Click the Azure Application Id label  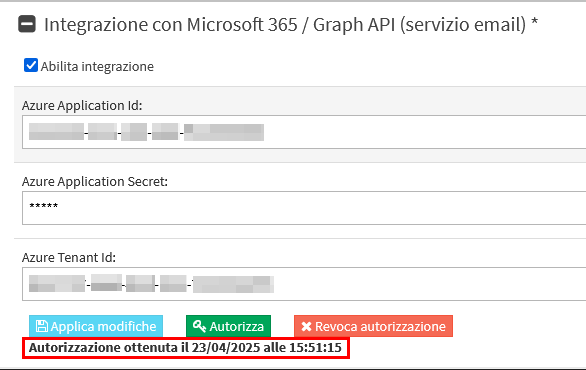(x=82, y=106)
